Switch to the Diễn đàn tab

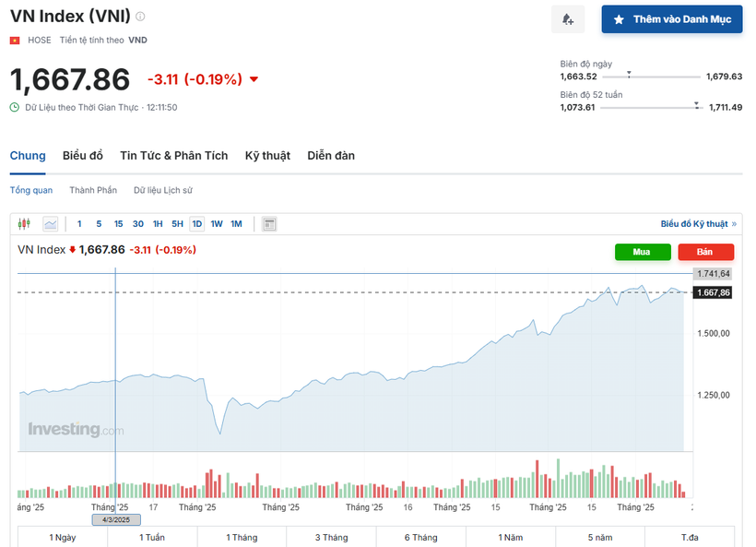coord(331,155)
